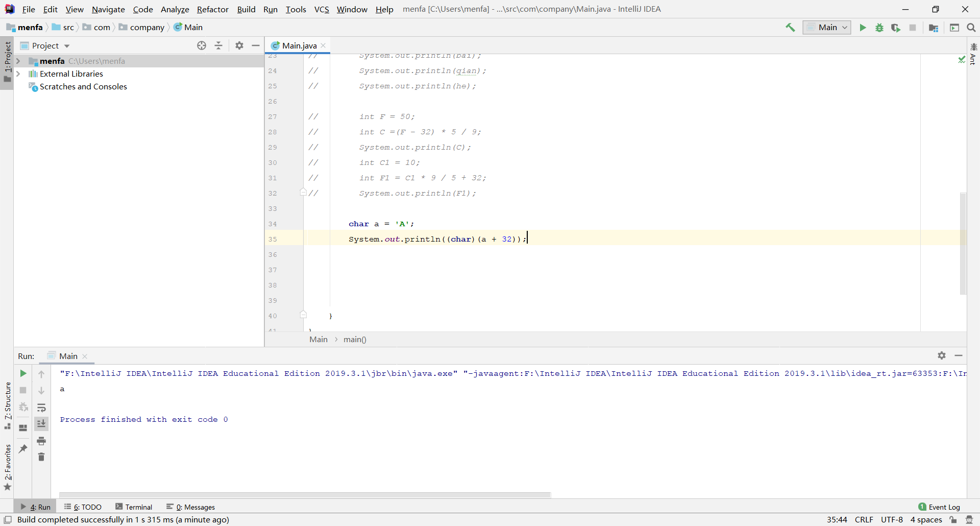Expand the menfa project node

click(x=18, y=61)
